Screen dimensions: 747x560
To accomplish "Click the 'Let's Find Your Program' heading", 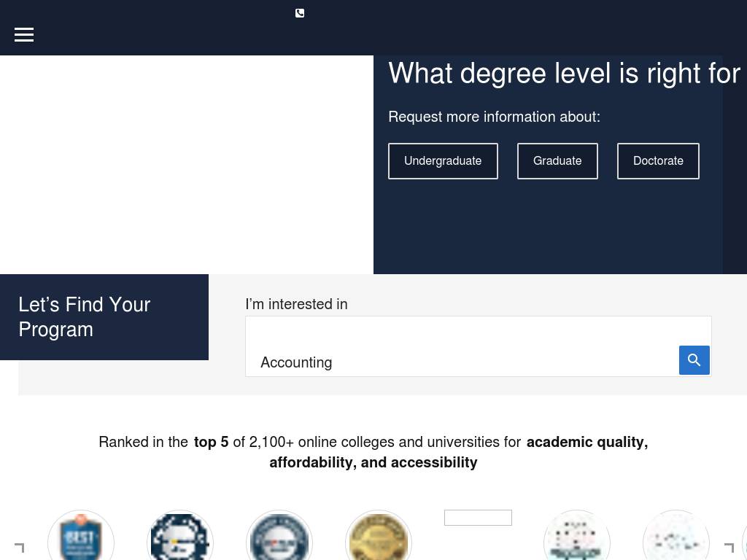I will click(85, 316).
